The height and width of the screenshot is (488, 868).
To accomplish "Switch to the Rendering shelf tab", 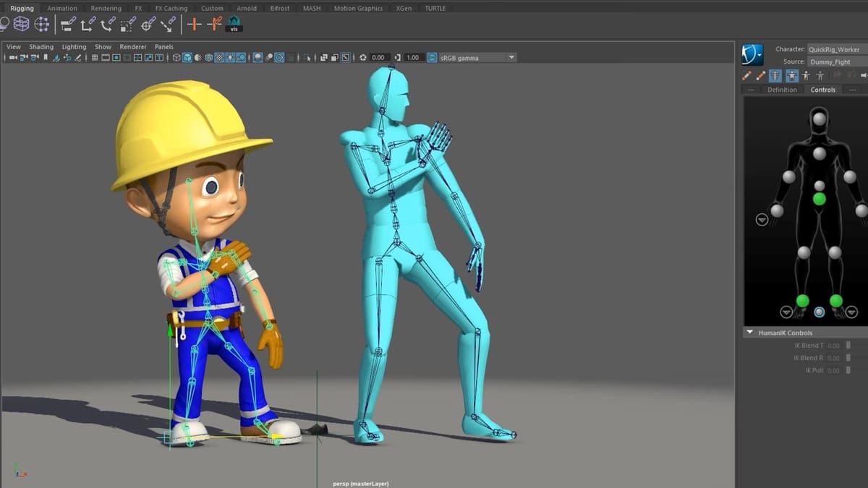I will click(106, 9).
